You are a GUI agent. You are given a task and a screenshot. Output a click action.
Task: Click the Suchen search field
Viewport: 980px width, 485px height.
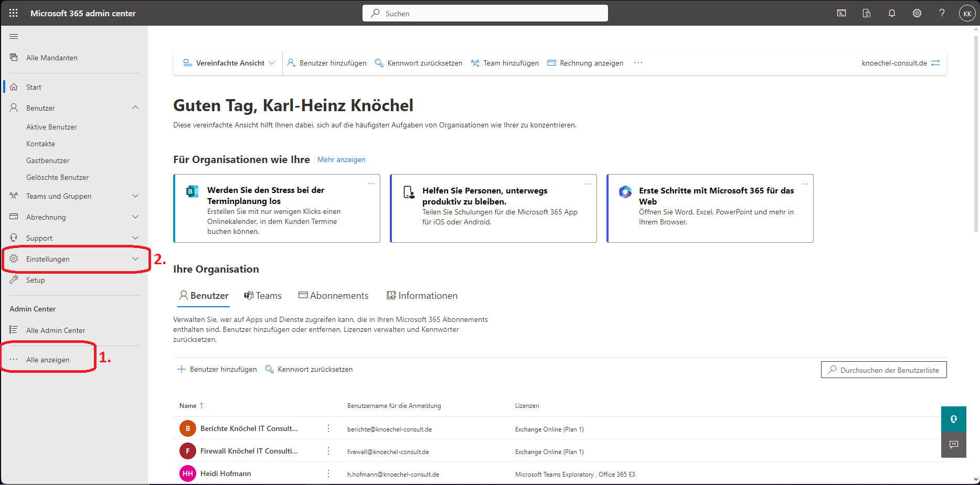[x=485, y=13]
